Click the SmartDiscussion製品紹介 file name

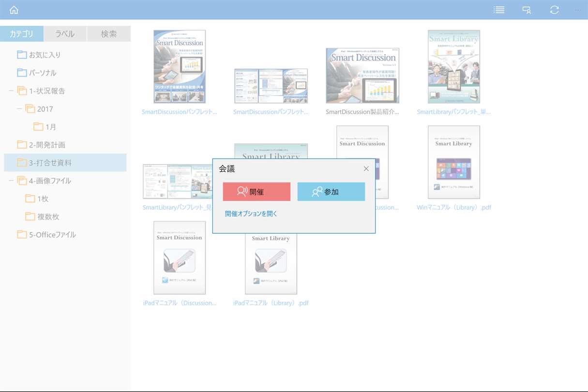point(362,112)
